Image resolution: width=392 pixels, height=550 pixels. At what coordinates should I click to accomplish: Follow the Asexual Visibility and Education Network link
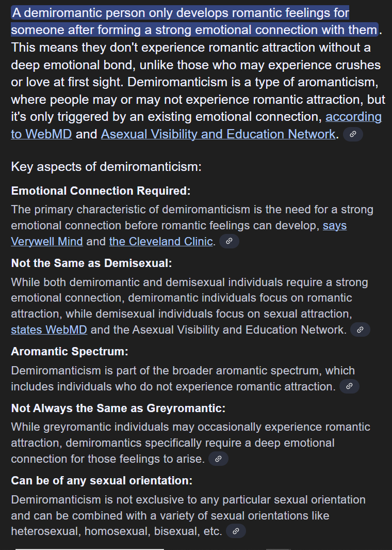coord(218,134)
